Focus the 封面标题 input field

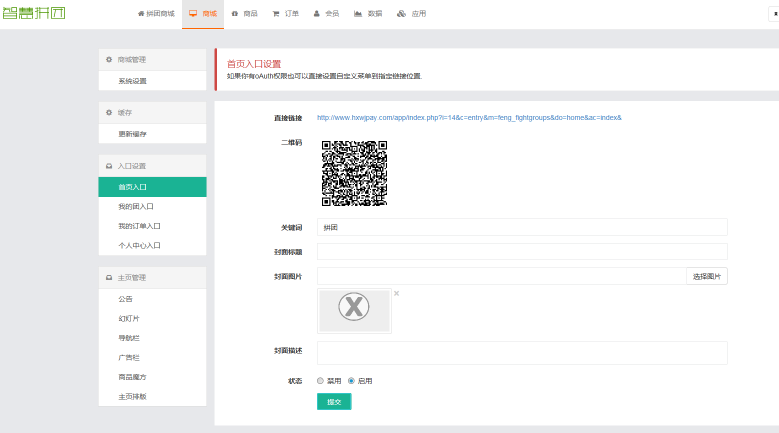522,251
